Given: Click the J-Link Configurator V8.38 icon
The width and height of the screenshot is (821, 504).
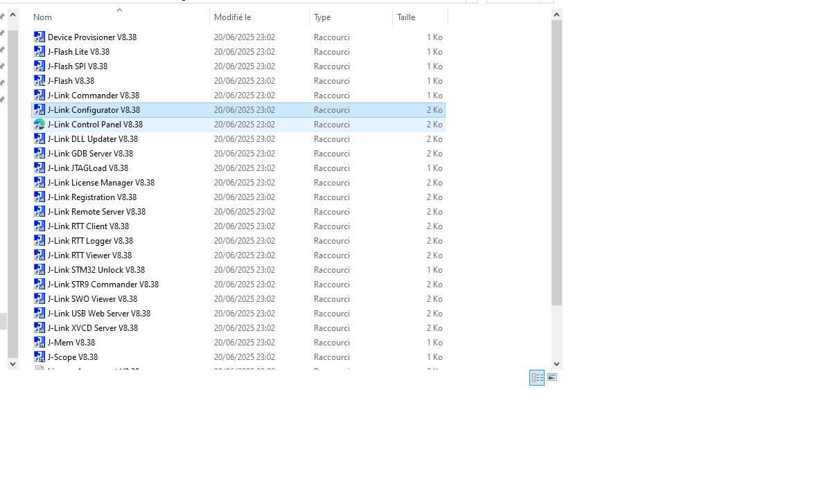Looking at the screenshot, I should [x=39, y=110].
